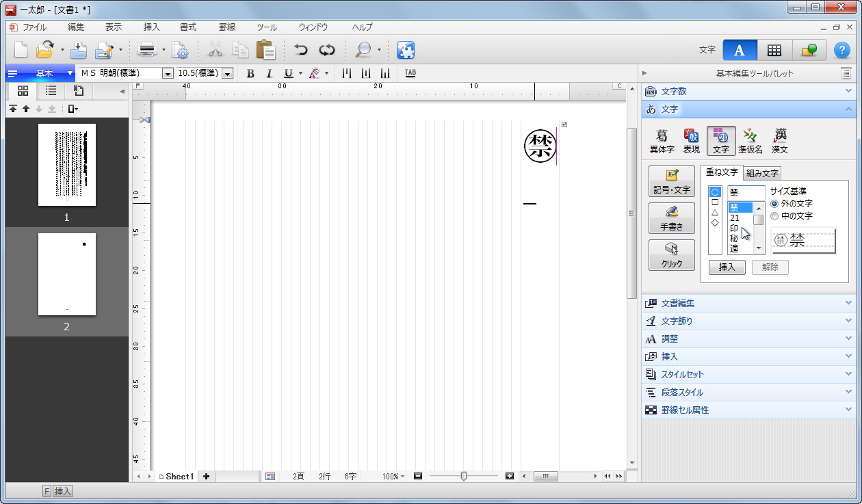Open underline style dropdown arrow

click(x=300, y=73)
